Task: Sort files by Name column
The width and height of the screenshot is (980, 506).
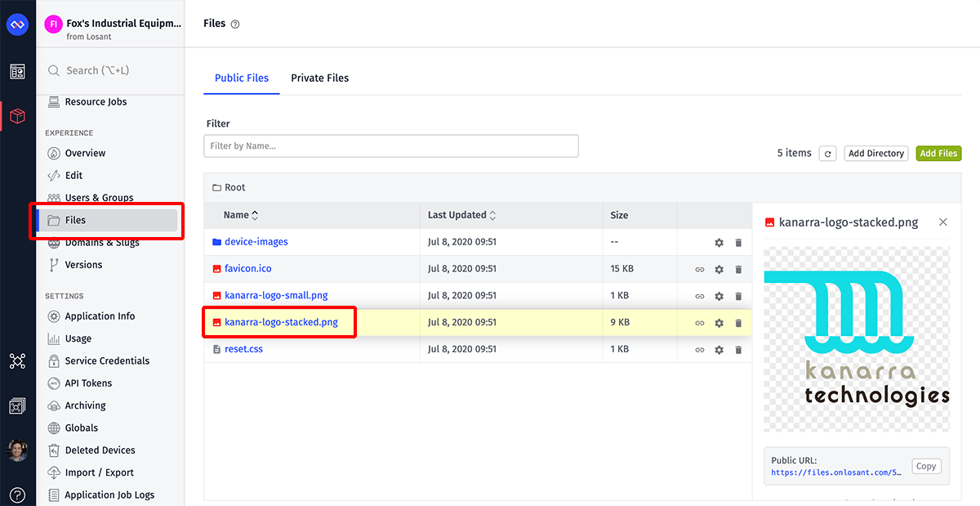Action: coord(241,215)
